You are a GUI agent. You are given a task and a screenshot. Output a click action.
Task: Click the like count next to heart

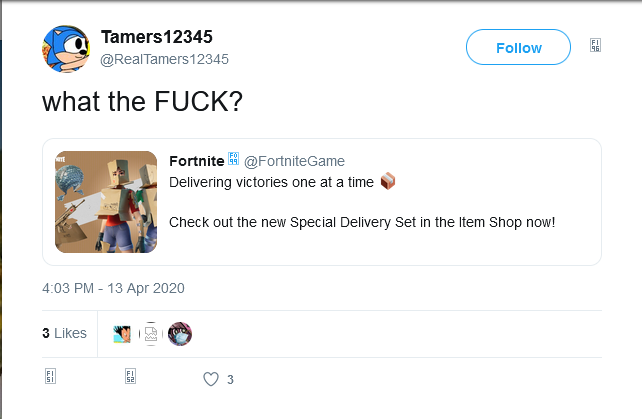point(230,380)
